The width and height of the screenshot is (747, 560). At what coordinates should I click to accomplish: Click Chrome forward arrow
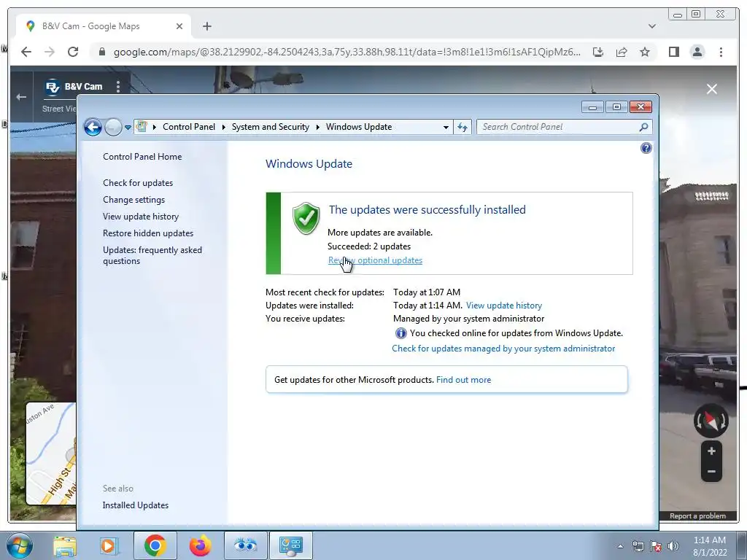(50, 52)
